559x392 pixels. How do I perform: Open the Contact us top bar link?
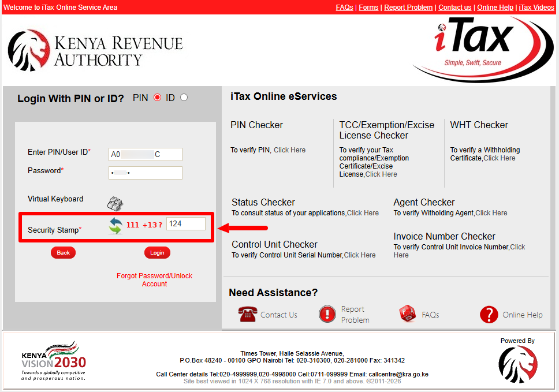[x=455, y=8]
